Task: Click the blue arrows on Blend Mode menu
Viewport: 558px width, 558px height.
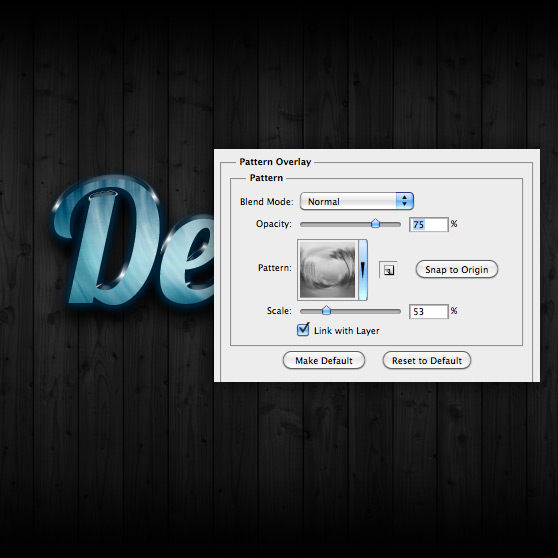Action: click(405, 201)
